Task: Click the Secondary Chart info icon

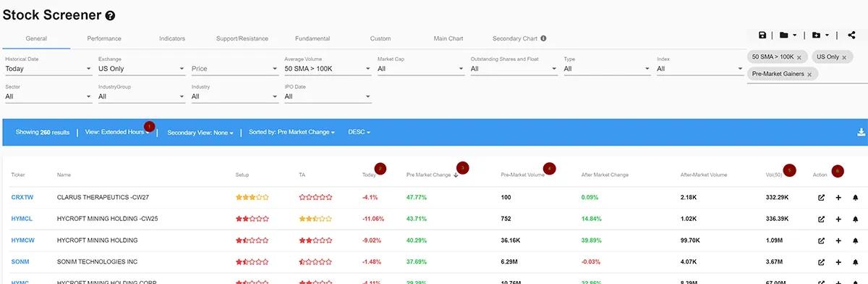Action: tap(543, 38)
